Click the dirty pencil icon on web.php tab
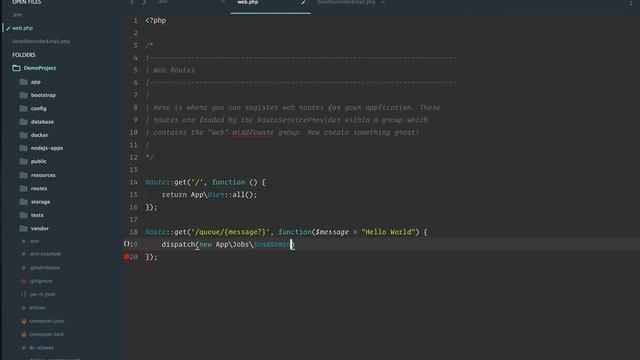The image size is (640, 360). 303,2
